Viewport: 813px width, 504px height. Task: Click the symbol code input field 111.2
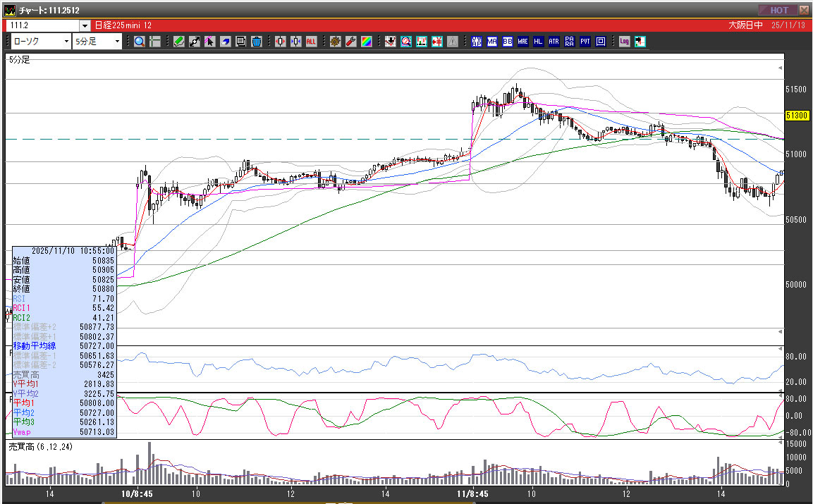point(42,25)
